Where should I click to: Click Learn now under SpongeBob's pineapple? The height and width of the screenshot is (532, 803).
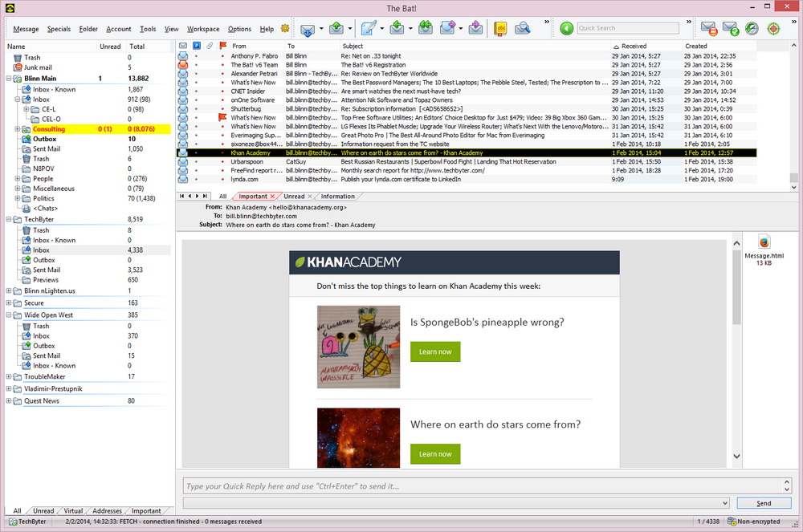[x=435, y=351]
